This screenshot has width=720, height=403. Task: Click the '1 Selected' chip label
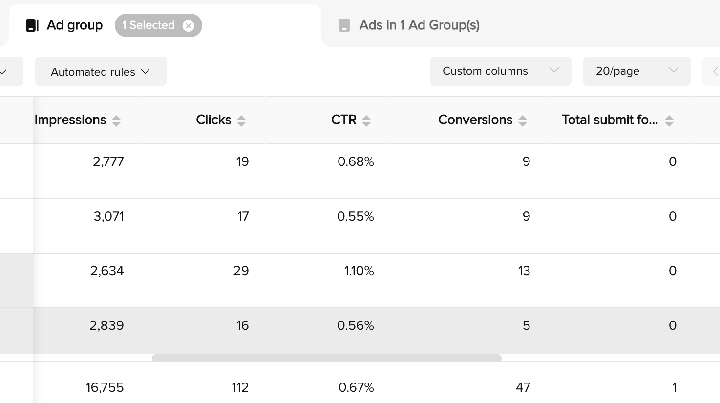[x=148, y=26]
